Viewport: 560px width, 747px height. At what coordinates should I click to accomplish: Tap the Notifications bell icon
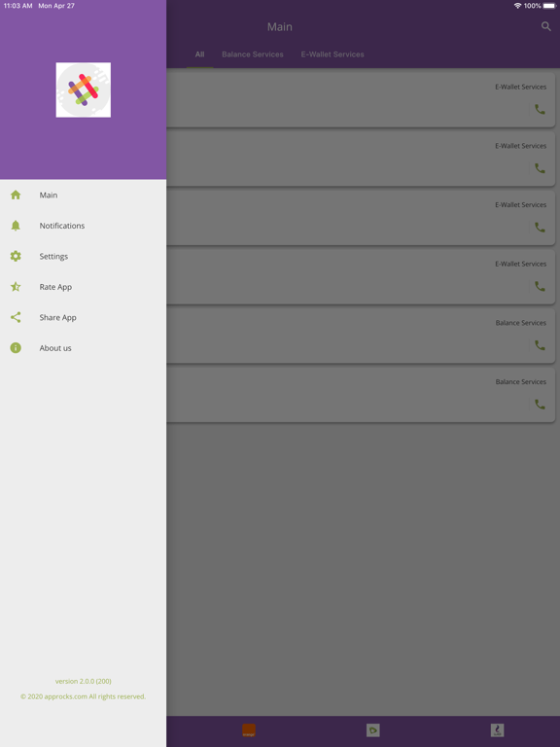click(16, 226)
